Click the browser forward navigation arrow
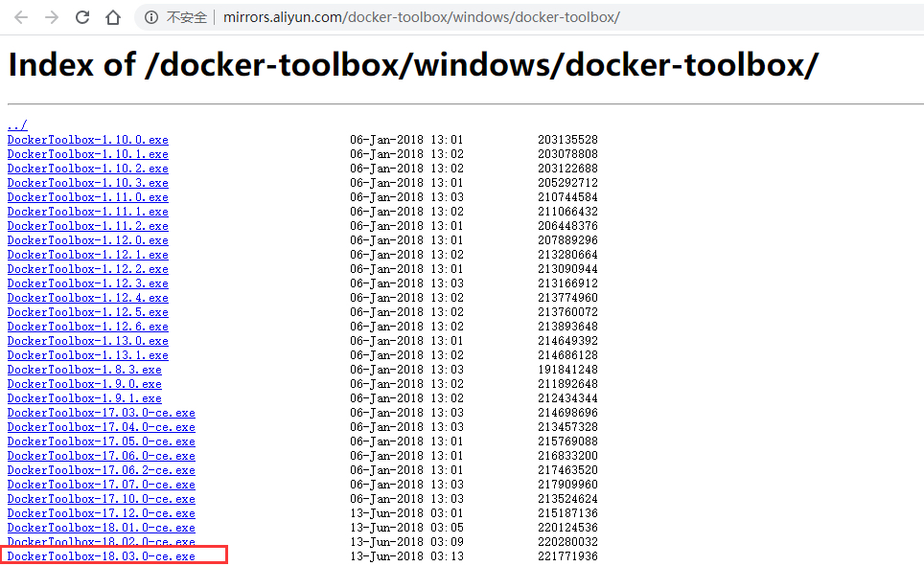 click(x=51, y=16)
